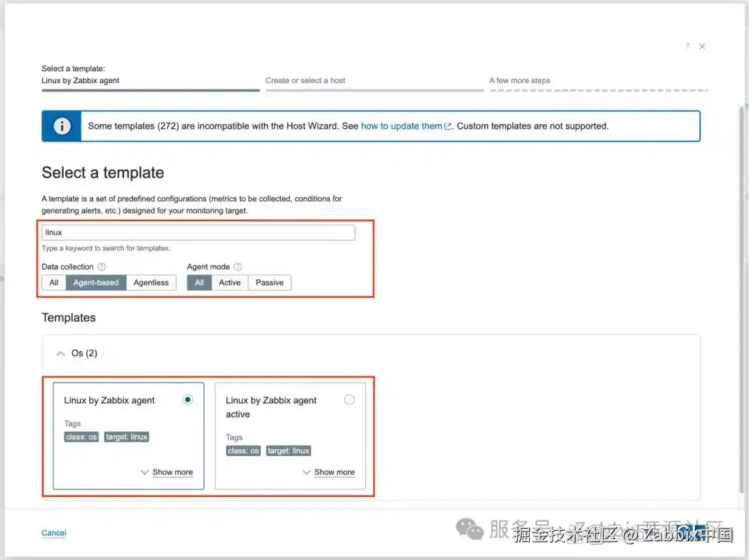Click the dialog's vertical scrollbar

click(741, 300)
